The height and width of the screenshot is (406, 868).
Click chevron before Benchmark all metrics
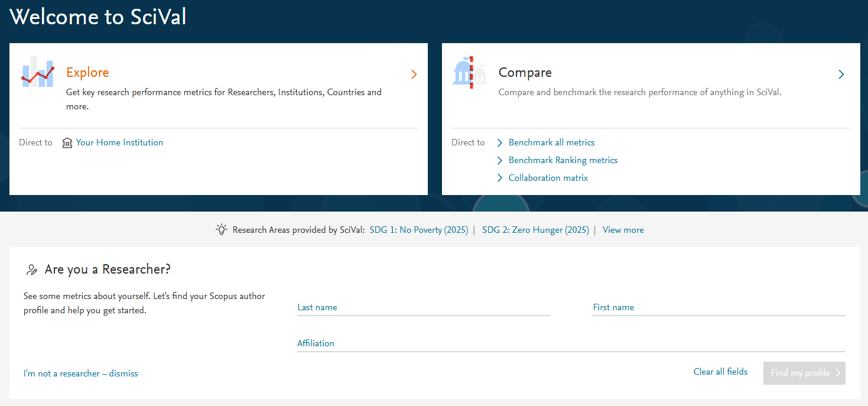(x=500, y=143)
